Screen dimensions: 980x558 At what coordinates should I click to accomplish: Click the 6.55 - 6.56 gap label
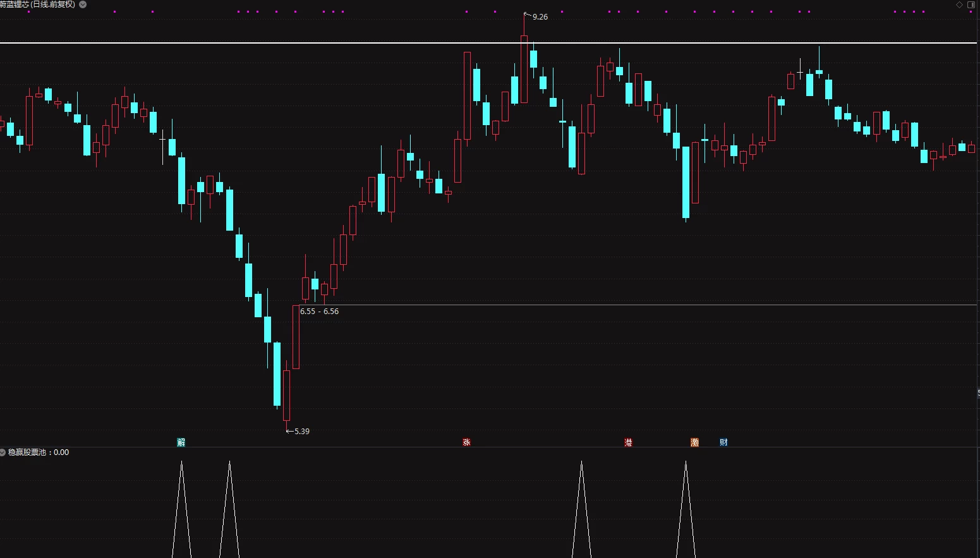(319, 312)
